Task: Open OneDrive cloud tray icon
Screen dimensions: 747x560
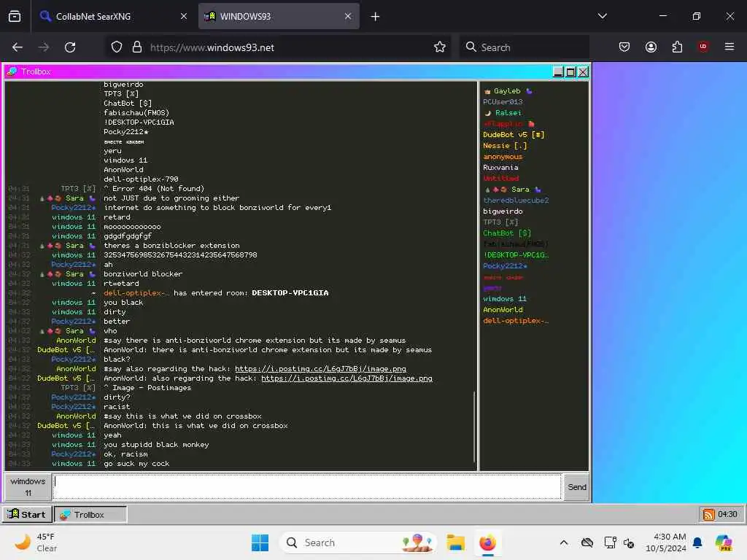Action: tap(587, 542)
